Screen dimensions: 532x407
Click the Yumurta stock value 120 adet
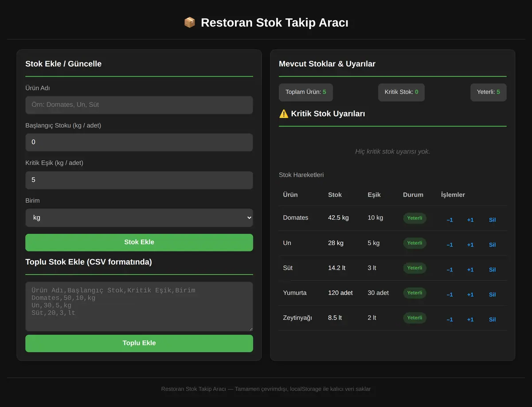click(340, 293)
